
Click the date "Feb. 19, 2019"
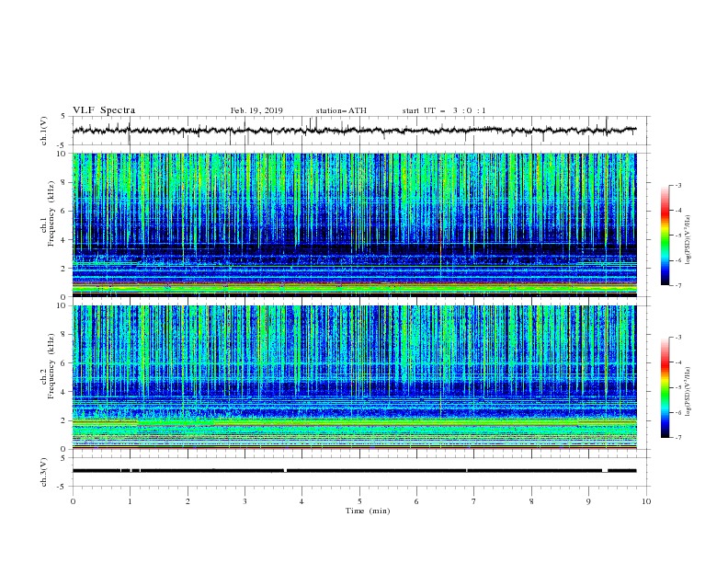[x=256, y=110]
